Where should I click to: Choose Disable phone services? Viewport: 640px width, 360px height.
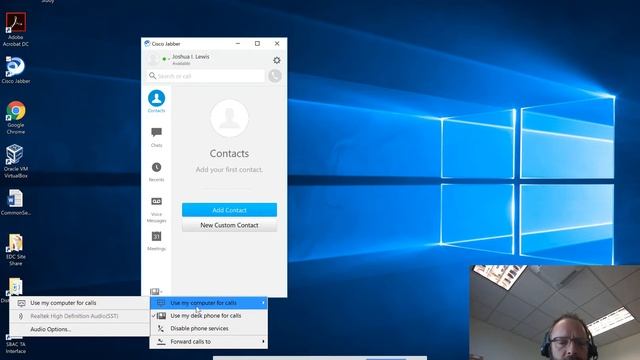(209, 328)
